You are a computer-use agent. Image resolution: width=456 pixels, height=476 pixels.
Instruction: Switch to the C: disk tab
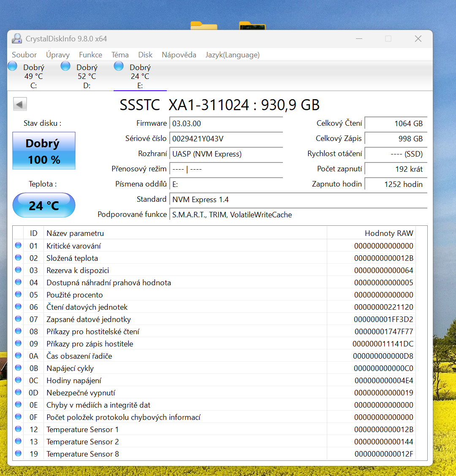[x=34, y=76]
